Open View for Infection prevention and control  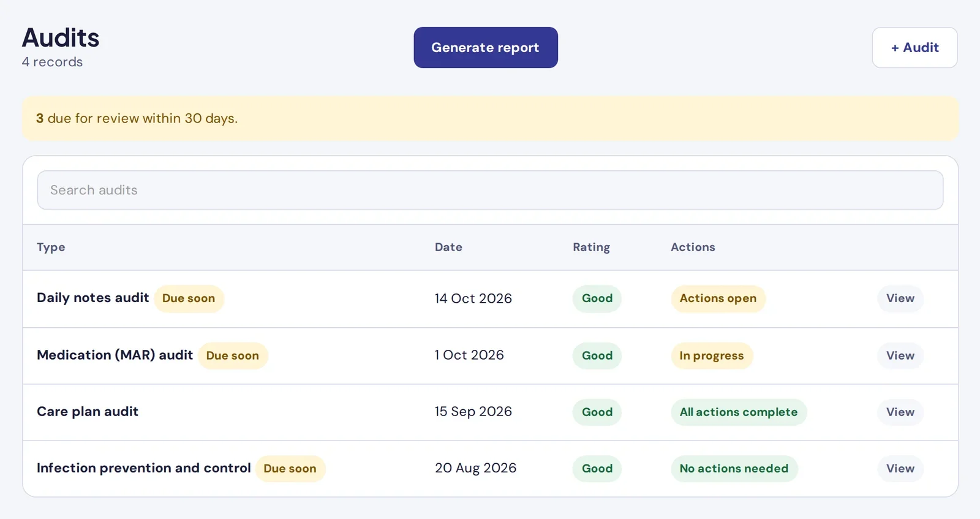[900, 469]
